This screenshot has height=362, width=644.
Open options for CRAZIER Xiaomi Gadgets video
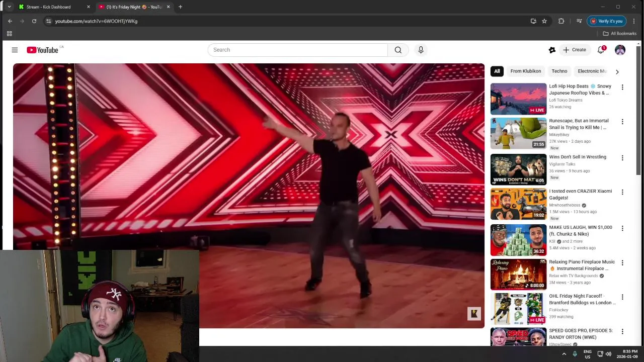coord(622,192)
